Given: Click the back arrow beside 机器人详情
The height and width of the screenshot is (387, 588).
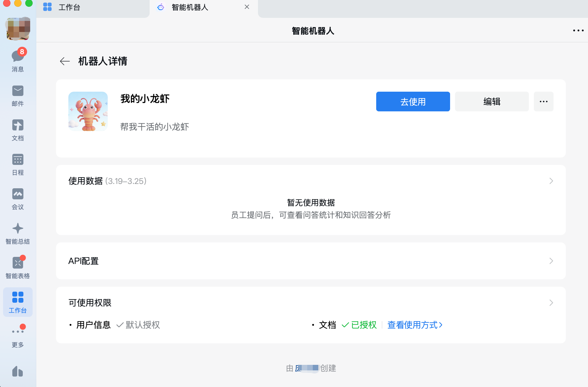Looking at the screenshot, I should point(65,61).
